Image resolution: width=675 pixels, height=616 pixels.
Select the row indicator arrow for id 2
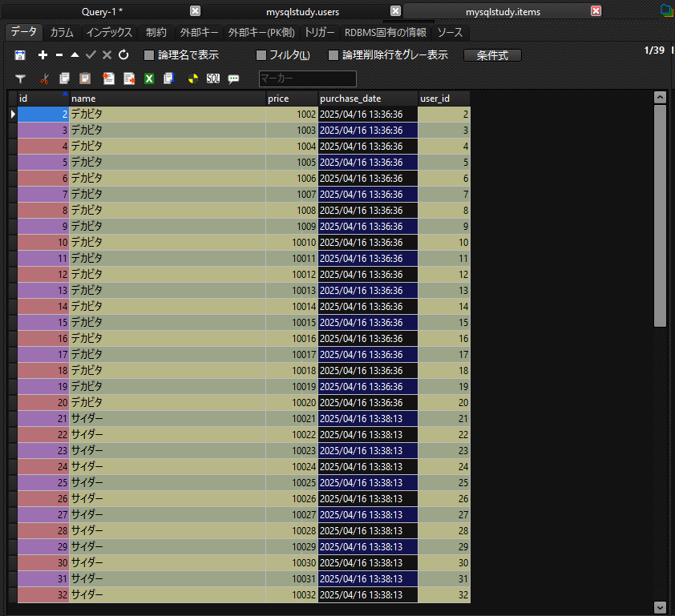(13, 114)
